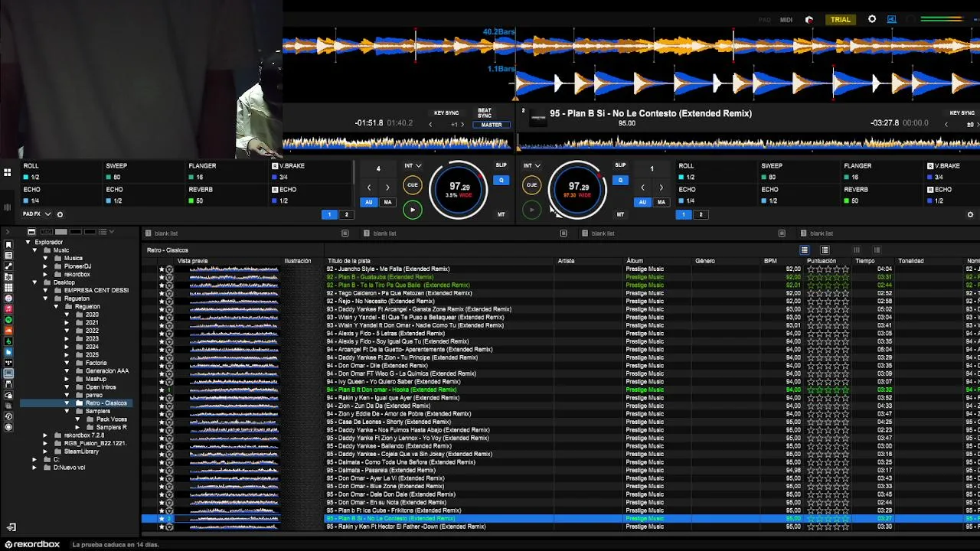The height and width of the screenshot is (551, 980).
Task: Toggle master tempo MT on deck 2
Action: point(620,214)
